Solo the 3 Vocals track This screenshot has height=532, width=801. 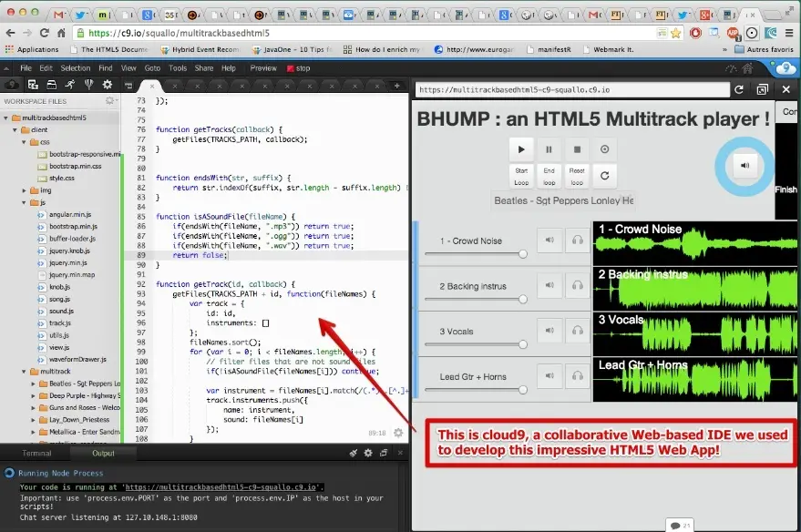point(577,331)
